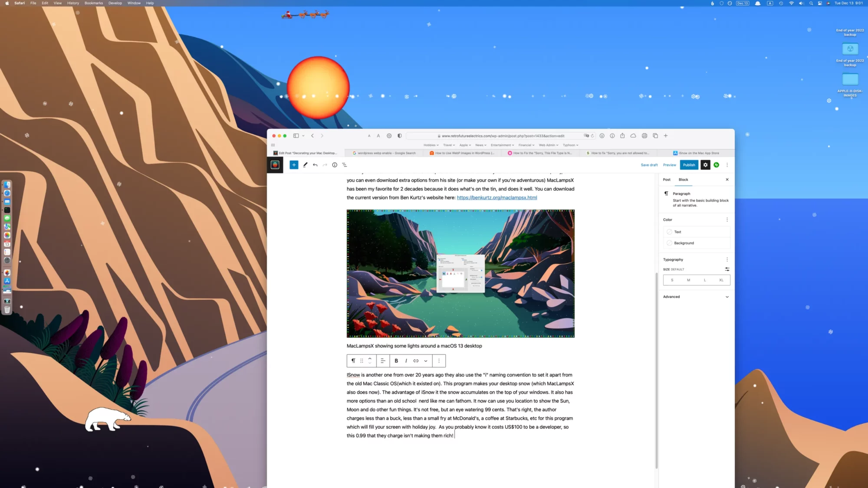Select the Tools pencil icon
This screenshot has height=488, width=868.
click(x=305, y=165)
